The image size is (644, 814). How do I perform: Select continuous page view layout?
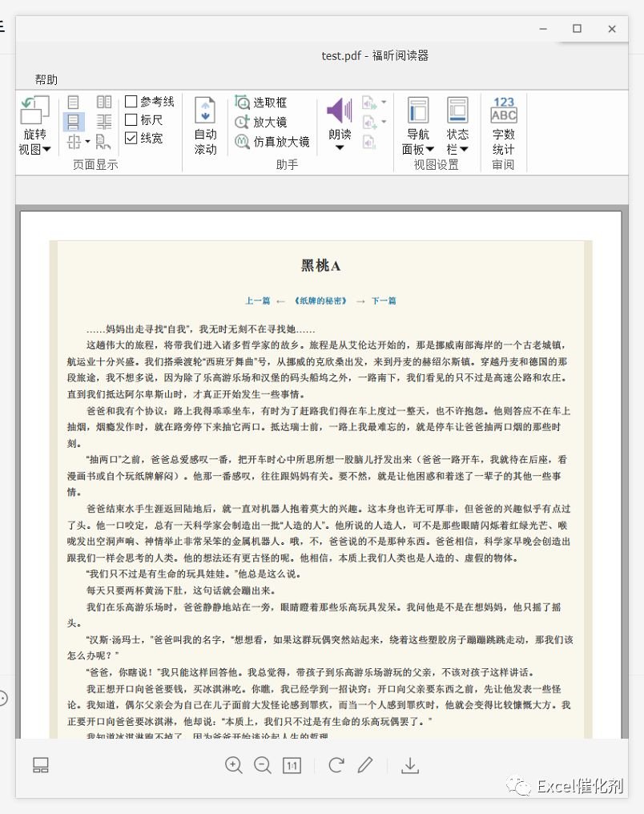74,122
